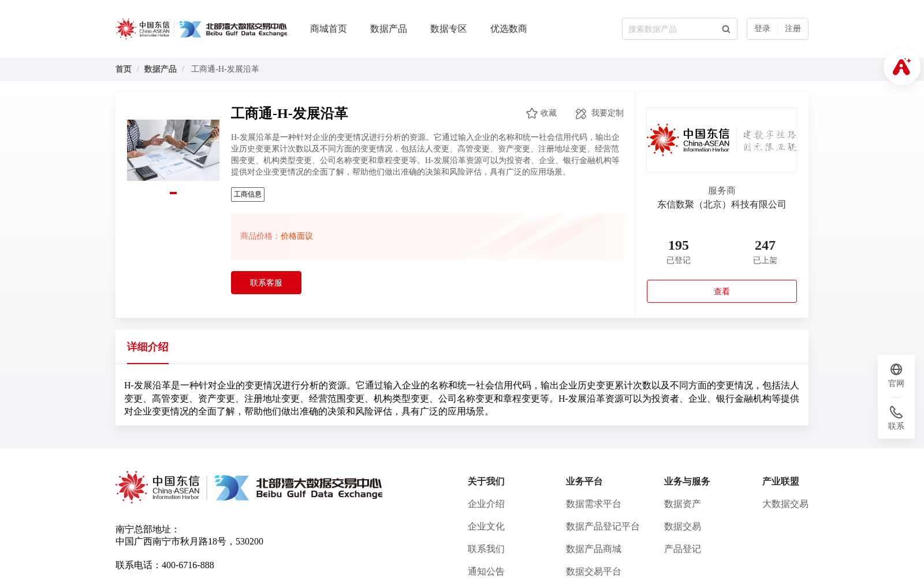Click footer heading 业务平台
Viewport: 924px width, 578px height.
tap(584, 481)
